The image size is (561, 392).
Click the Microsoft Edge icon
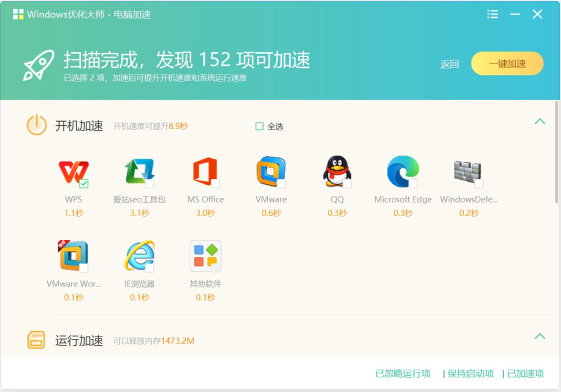(x=403, y=171)
